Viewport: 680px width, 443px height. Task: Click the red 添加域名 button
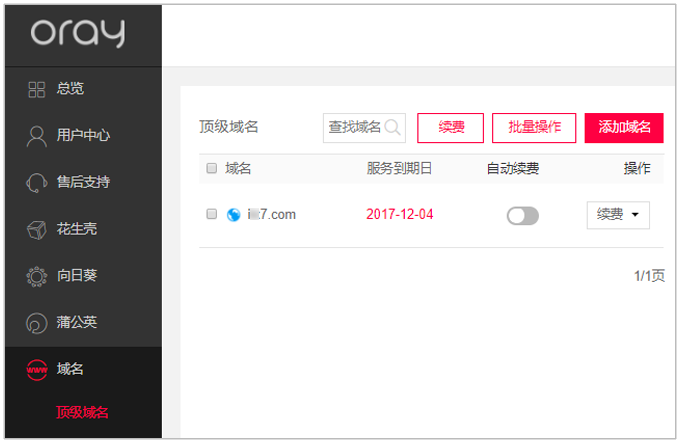coord(624,128)
